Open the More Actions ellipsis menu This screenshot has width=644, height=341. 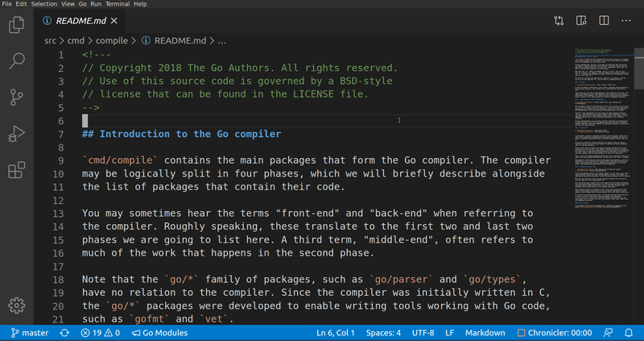pos(626,20)
